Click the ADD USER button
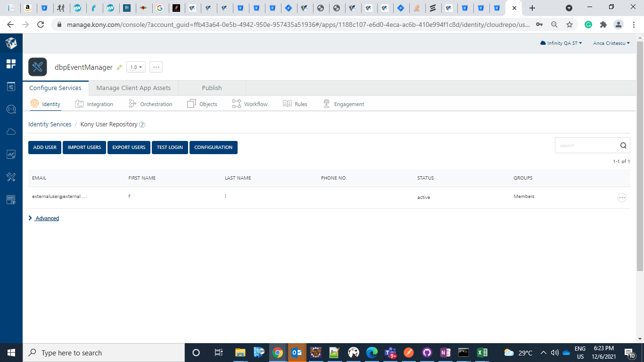Image resolution: width=644 pixels, height=362 pixels. (45, 148)
